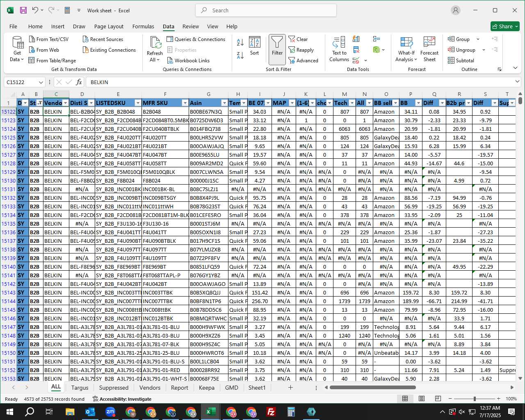Click Accessibility: Investigate in status bar

(122, 399)
